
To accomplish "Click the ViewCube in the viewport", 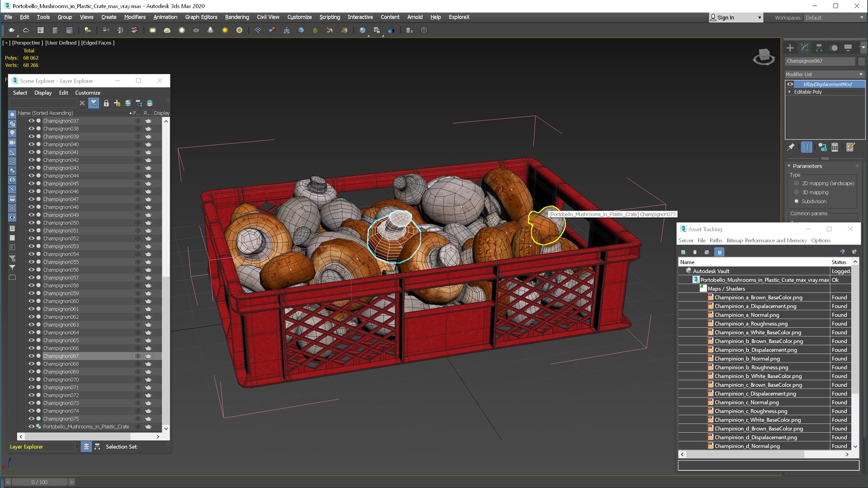I will coord(764,57).
